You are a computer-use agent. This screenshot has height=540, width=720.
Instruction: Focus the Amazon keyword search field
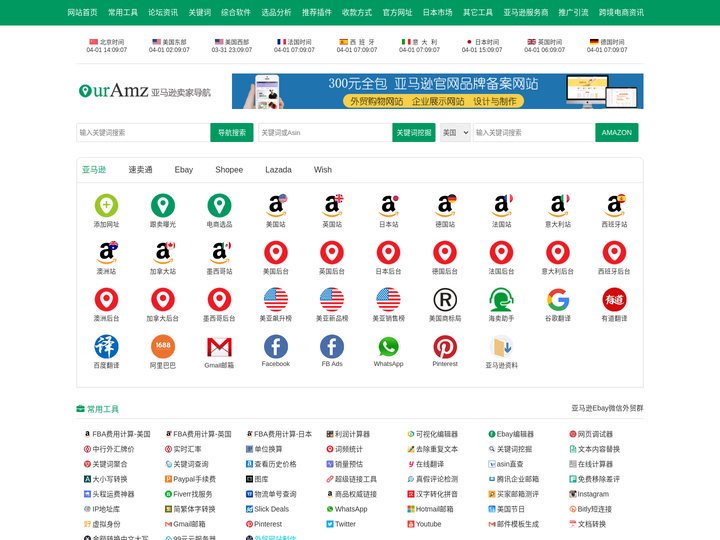[534, 132]
